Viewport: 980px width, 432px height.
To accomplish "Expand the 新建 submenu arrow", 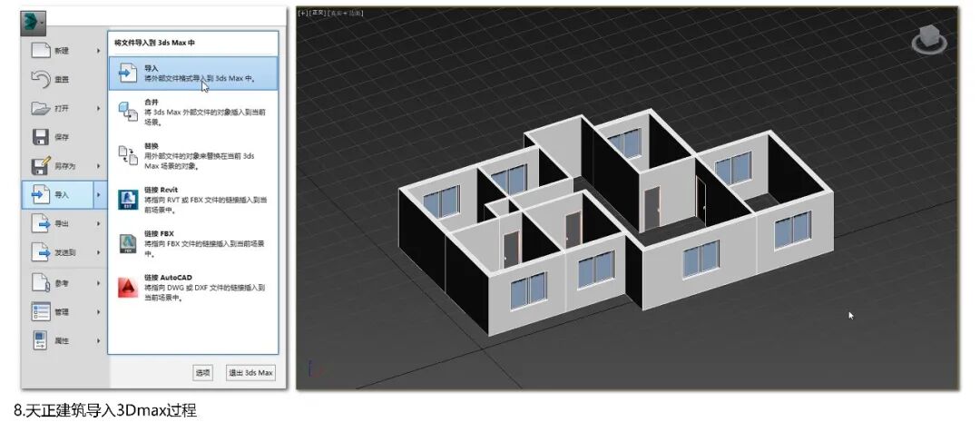I will click(99, 51).
